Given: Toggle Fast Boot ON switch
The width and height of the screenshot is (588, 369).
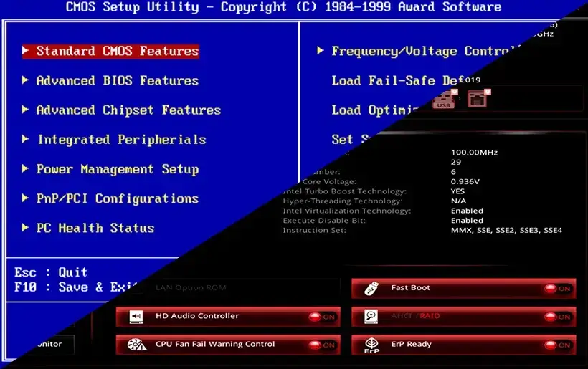Looking at the screenshot, I should (558, 289).
